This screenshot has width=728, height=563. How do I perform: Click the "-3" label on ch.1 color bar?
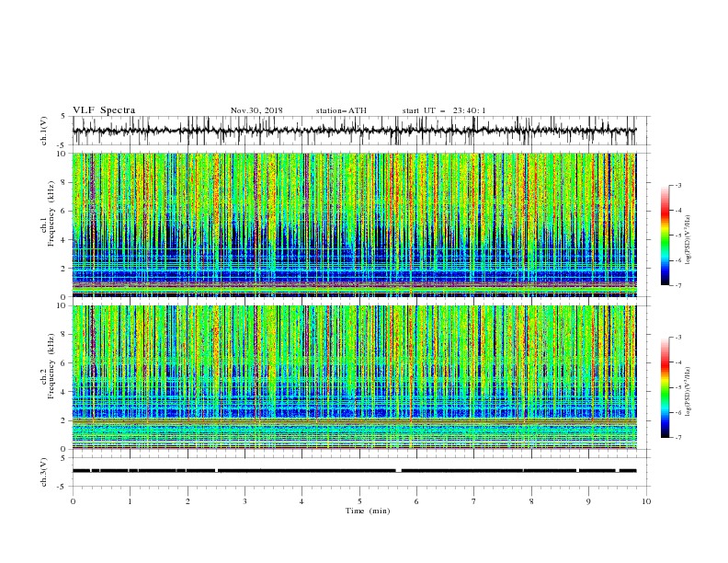click(678, 185)
